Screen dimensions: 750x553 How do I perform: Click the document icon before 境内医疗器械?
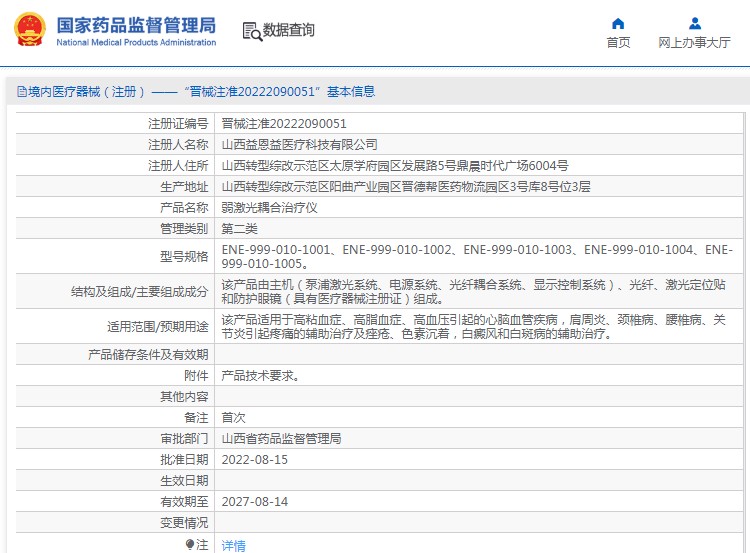pyautogui.click(x=22, y=91)
